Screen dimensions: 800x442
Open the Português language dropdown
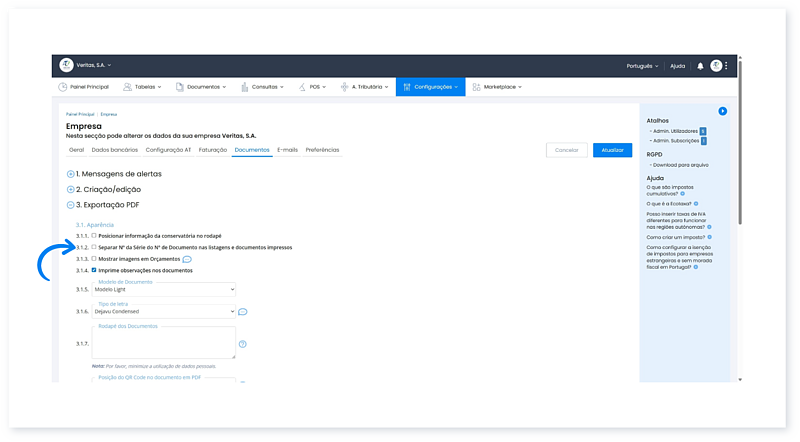642,66
